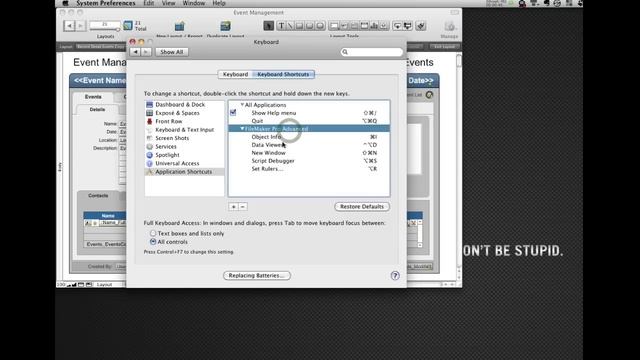Go back in System Preferences history

[135, 52]
